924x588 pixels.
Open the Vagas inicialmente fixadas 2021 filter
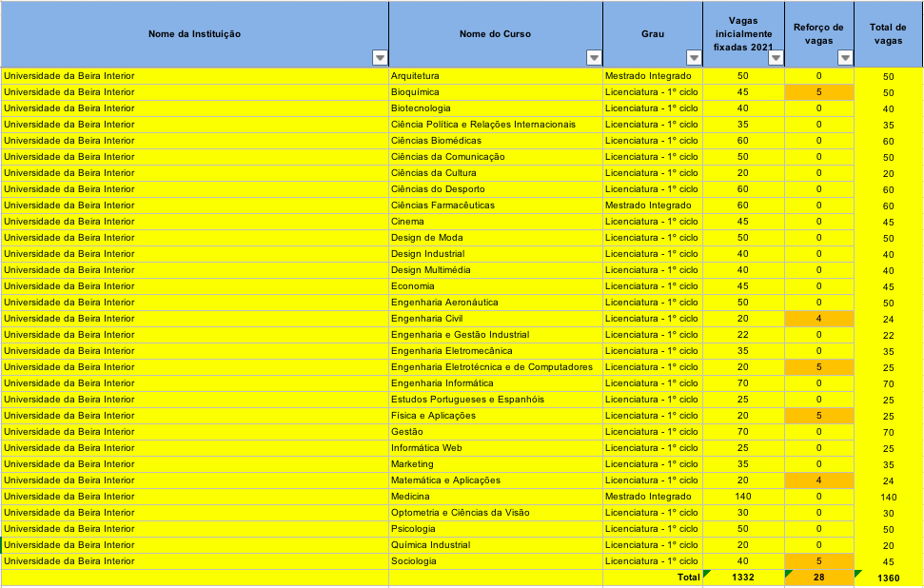click(775, 57)
